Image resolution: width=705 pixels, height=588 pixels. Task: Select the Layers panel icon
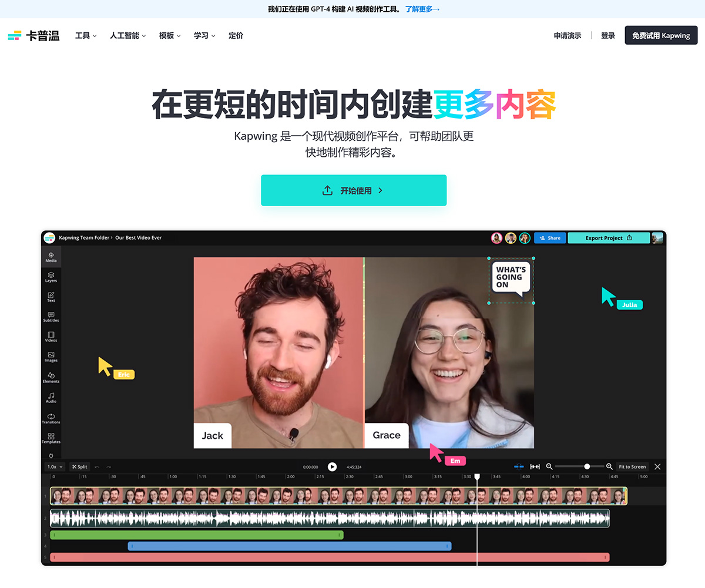point(51,277)
